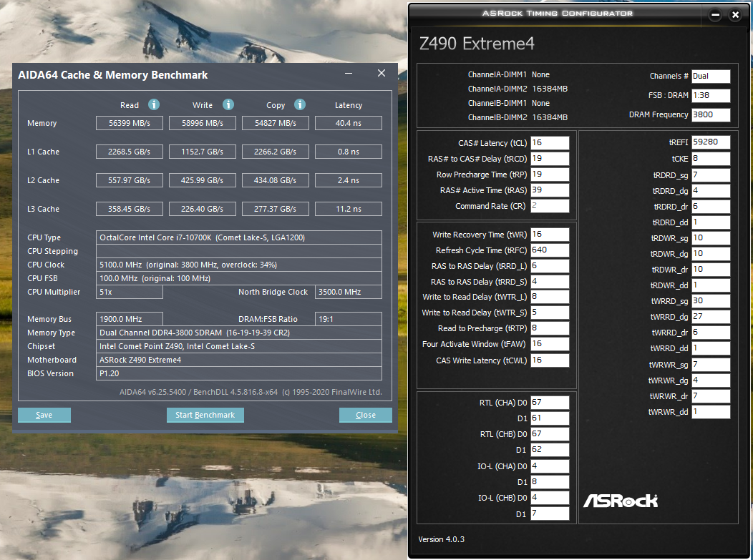Click the FSB : DRAM 1:38 field
The image size is (753, 560).
pyautogui.click(x=711, y=96)
